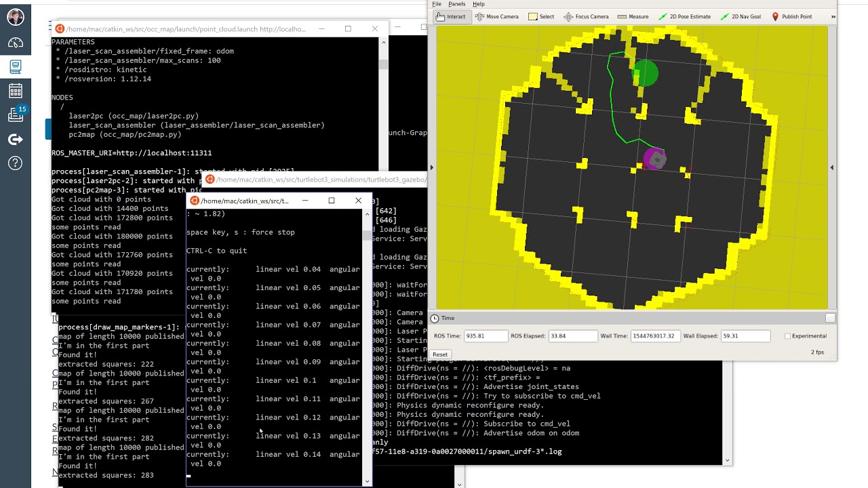
Task: Open the Help menu in RViz
Action: point(479,4)
